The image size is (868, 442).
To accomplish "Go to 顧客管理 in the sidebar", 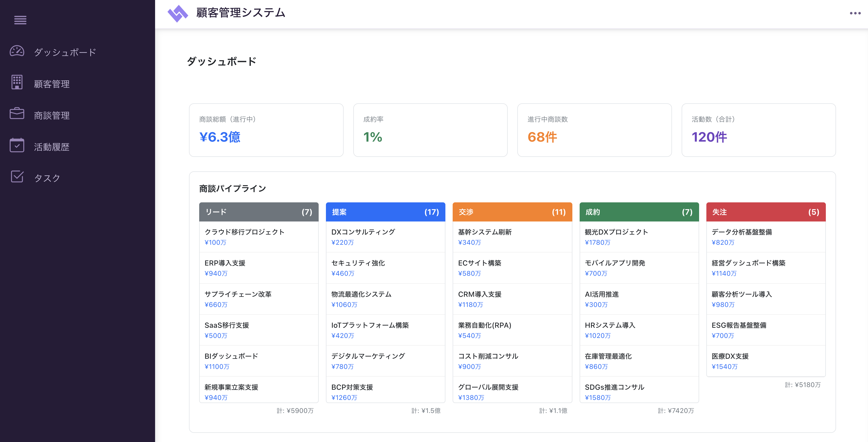I will click(x=52, y=84).
